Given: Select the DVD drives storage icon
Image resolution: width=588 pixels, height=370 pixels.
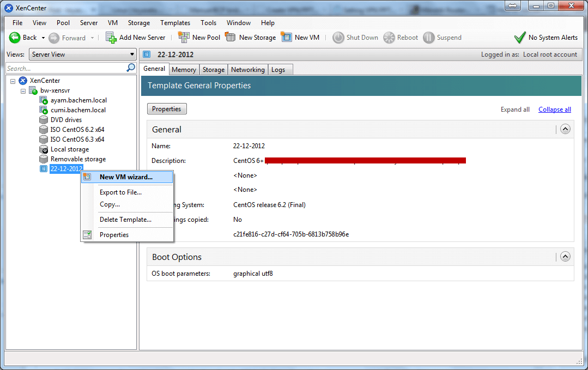Looking at the screenshot, I should tap(44, 120).
